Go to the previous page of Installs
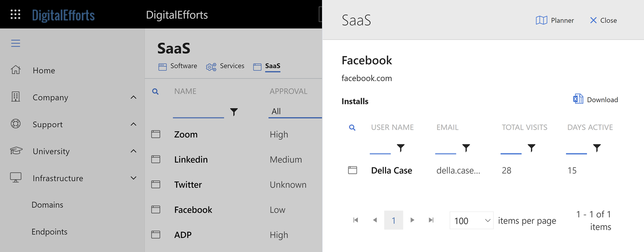 (x=375, y=220)
